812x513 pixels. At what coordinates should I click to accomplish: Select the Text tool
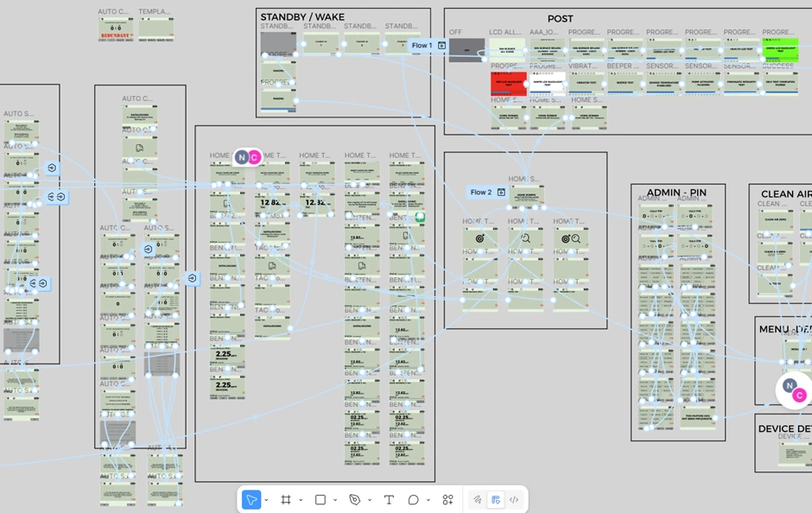coord(389,499)
